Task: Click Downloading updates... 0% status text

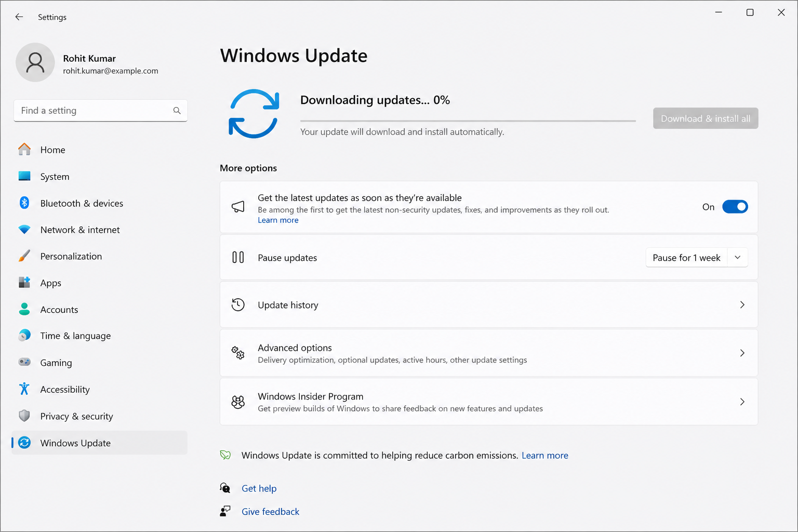Action: click(x=375, y=100)
